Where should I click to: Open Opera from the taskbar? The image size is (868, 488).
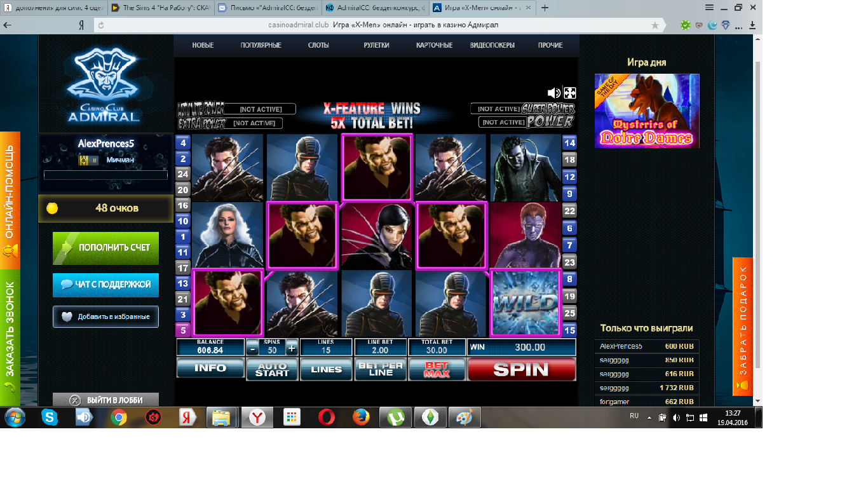click(327, 417)
